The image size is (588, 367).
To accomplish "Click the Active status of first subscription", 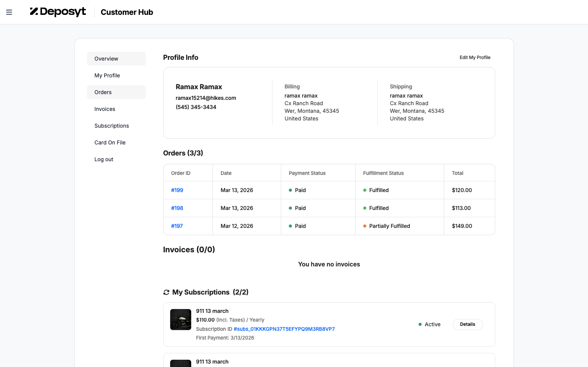I will click(429, 324).
